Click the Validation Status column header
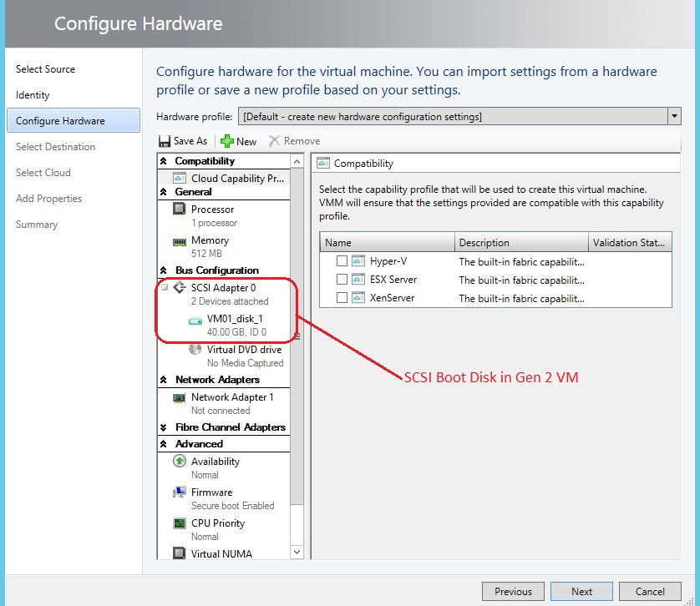The image size is (700, 606). 630,242
